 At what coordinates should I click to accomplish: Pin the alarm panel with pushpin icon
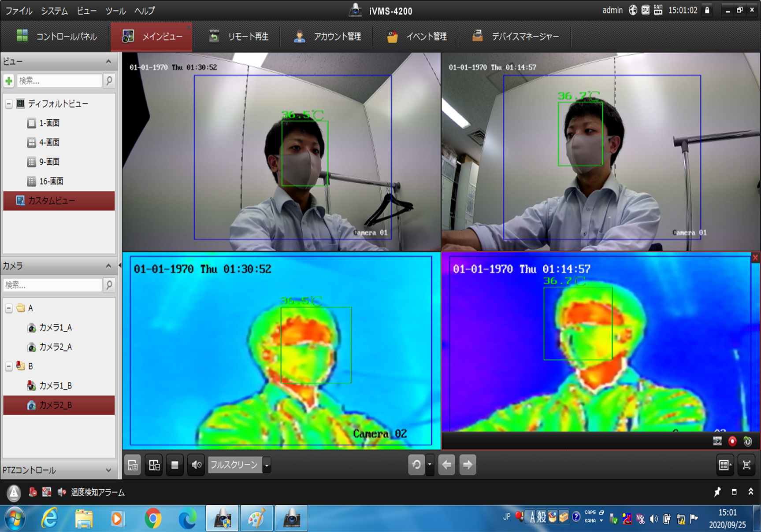pos(717,492)
